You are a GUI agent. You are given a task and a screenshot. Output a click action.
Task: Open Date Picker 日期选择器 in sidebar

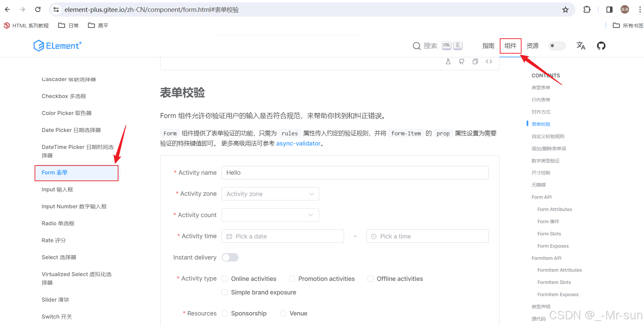pos(71,130)
